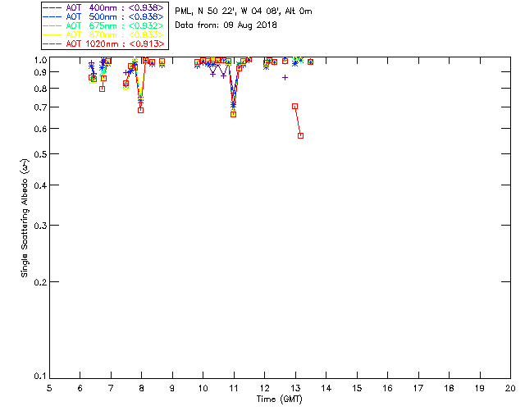Click the y-axis tick label 0.8

point(40,89)
